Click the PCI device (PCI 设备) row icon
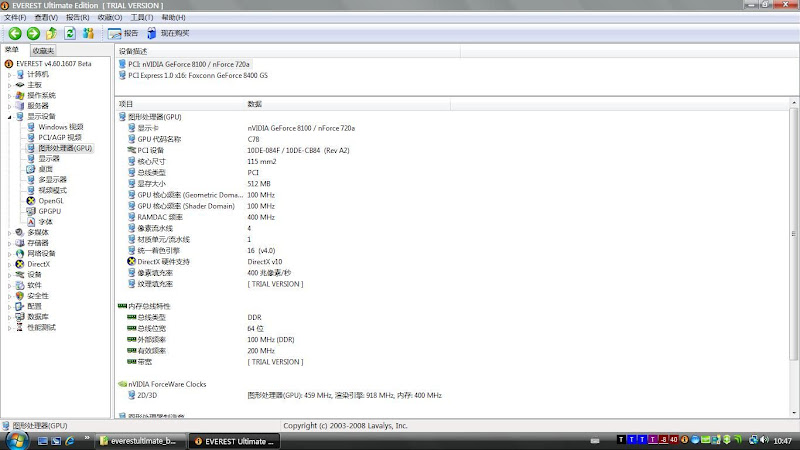Viewport: 800px width, 450px height. (132, 151)
